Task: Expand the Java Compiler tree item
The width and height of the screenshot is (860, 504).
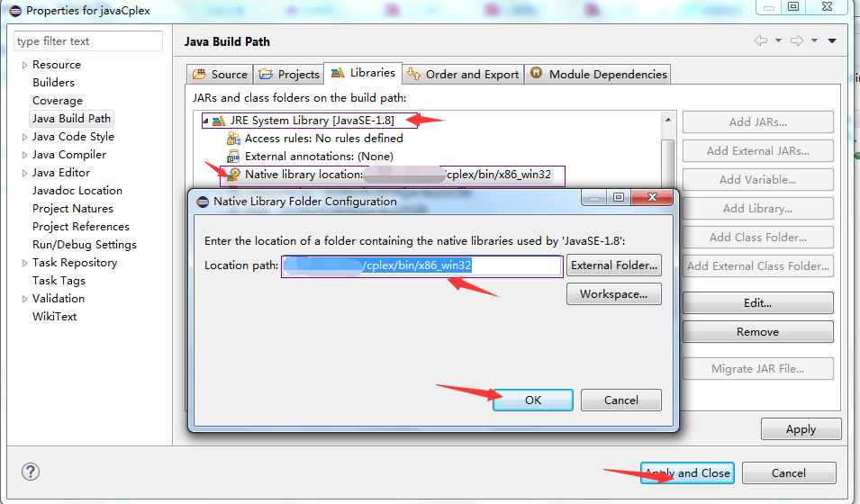Action: click(x=24, y=155)
